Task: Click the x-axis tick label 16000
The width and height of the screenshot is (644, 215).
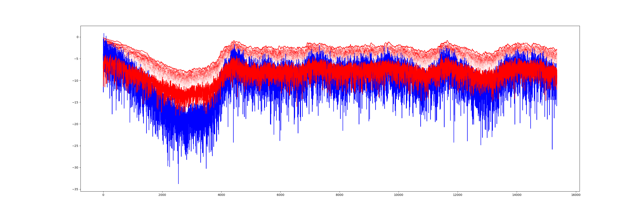Action: point(576,195)
